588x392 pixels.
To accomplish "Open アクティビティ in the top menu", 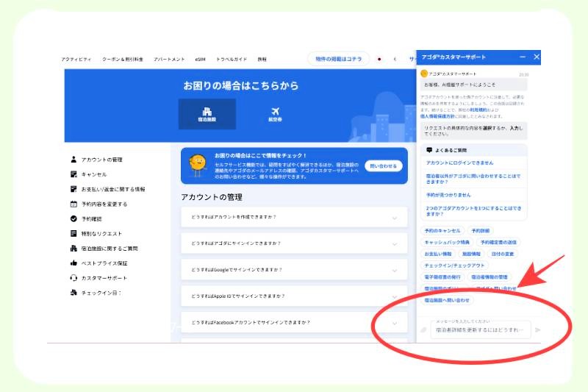I will 76,60.
